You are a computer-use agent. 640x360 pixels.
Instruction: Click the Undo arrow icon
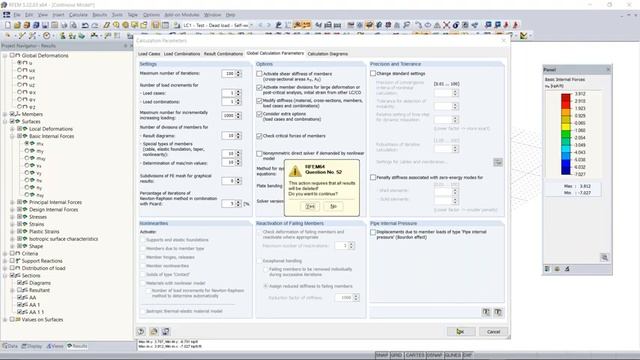click(85, 25)
